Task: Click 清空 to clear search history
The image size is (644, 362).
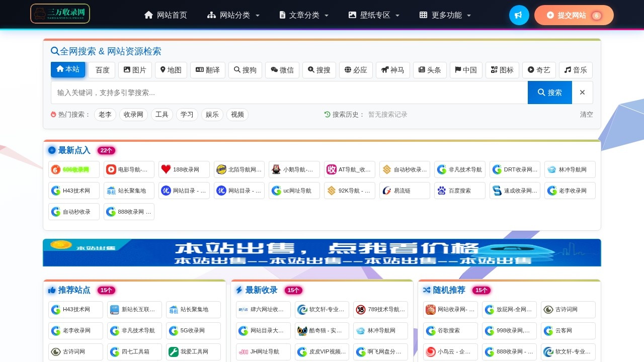Action: point(587,115)
